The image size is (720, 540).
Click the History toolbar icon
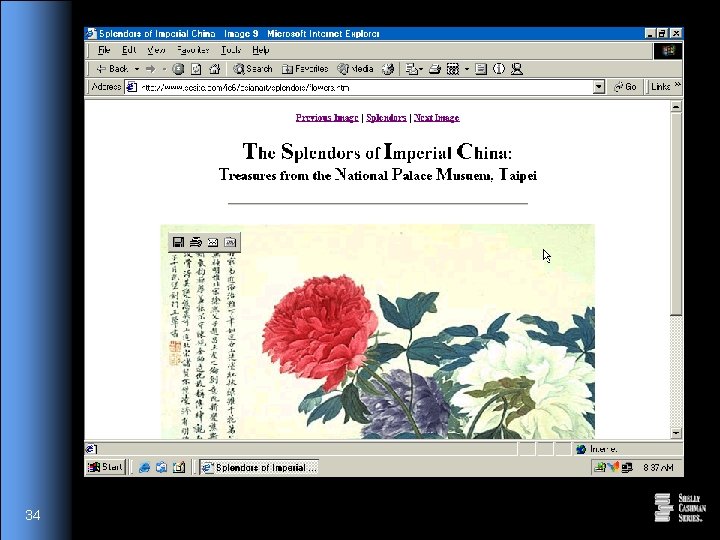coord(388,69)
